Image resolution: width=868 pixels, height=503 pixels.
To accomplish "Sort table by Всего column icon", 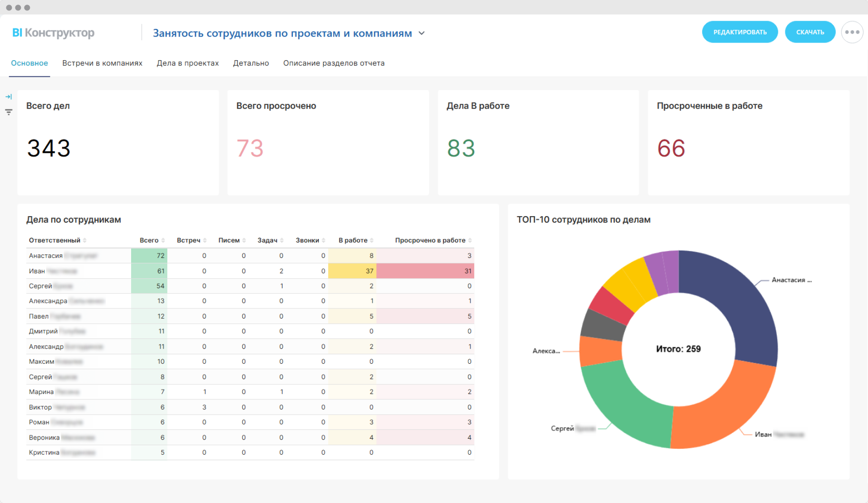I will pyautogui.click(x=163, y=241).
